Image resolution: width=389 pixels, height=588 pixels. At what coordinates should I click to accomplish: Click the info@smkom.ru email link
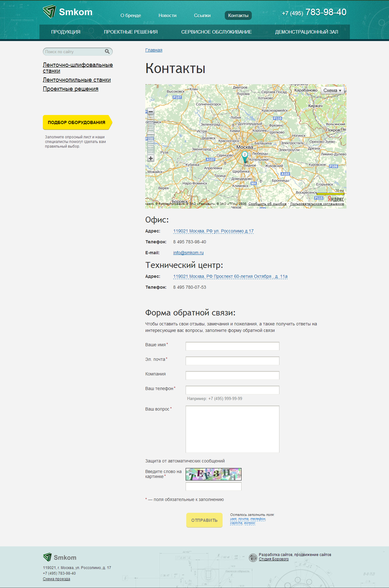pyautogui.click(x=188, y=253)
